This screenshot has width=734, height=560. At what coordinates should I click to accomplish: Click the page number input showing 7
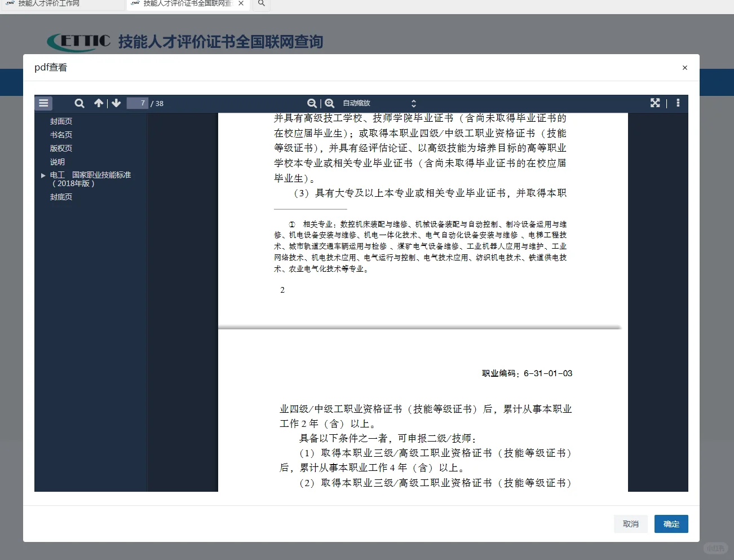click(138, 103)
